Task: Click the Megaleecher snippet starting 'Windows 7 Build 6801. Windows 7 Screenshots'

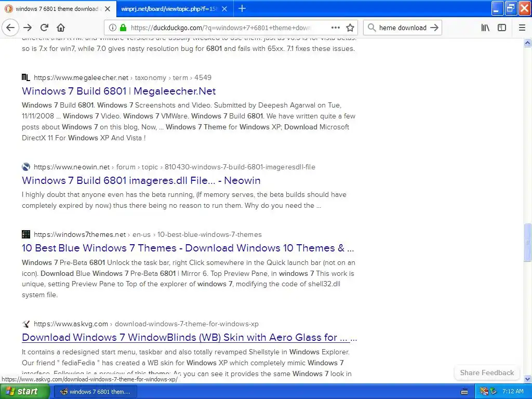Action: tap(189, 122)
